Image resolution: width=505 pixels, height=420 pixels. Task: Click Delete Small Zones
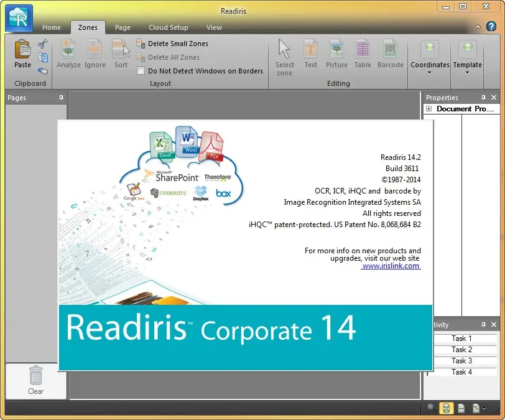172,44
